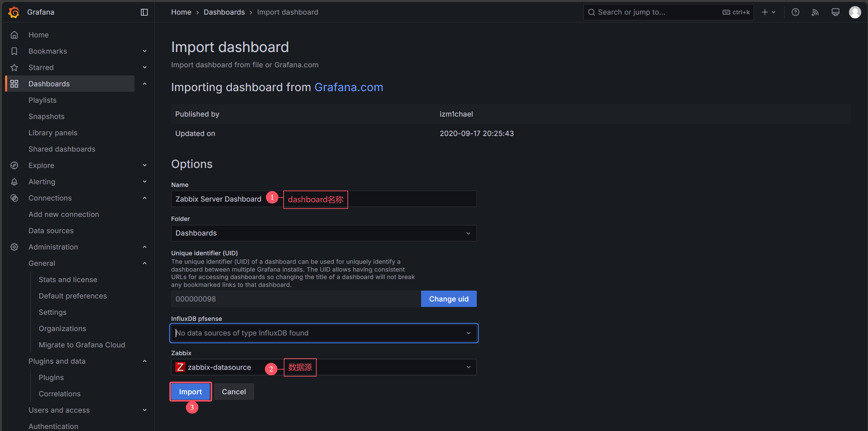Open Migrate to Grafana Cloud item

(82, 345)
